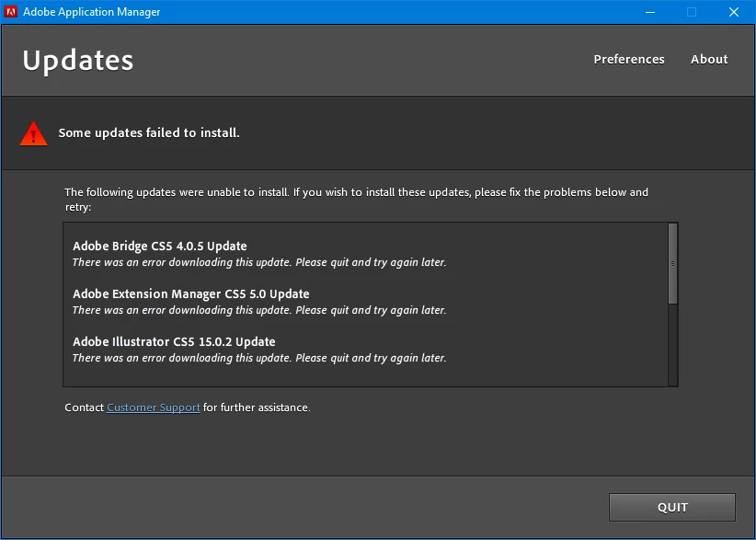Click the Adobe Application Manager window title
The width and height of the screenshot is (756, 540).
click(x=92, y=12)
